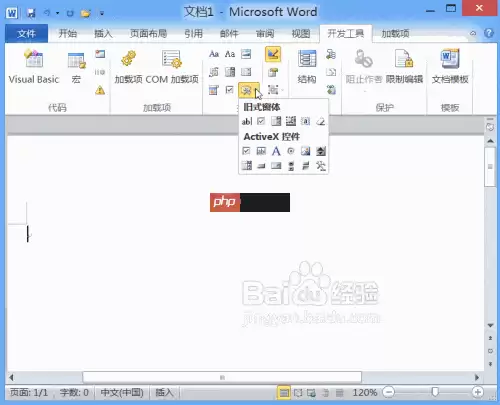Start recording a macro
The width and height of the screenshot is (500, 405).
tap(100, 54)
